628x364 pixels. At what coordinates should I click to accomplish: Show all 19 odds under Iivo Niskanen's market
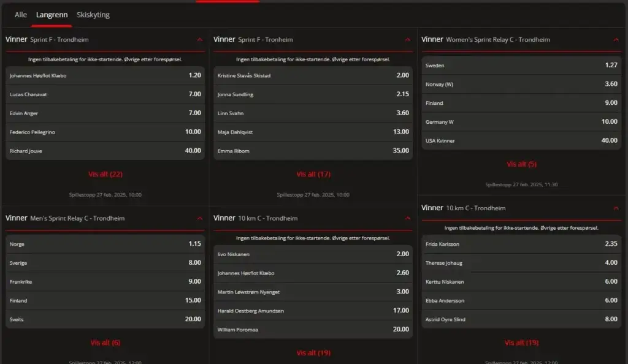[x=313, y=353]
